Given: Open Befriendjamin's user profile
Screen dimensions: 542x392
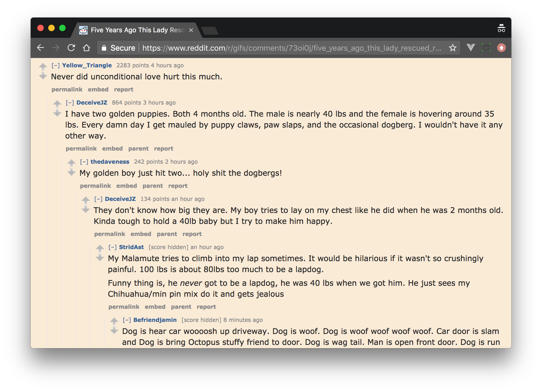Looking at the screenshot, I should click(155, 320).
